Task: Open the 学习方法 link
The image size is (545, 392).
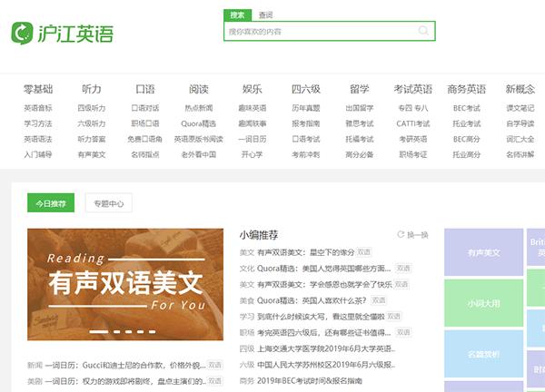Action: click(x=38, y=123)
